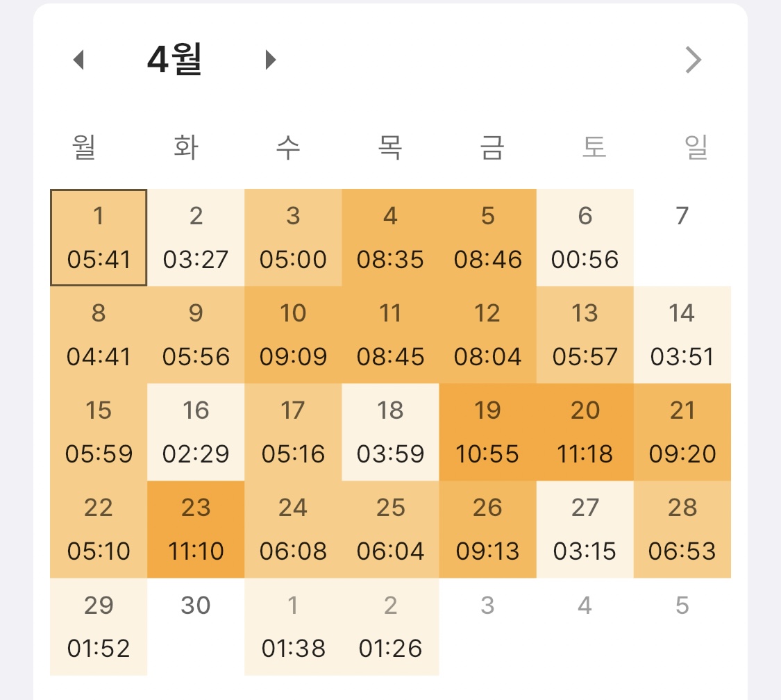Select April 12 showing 08:04
Viewport: 781px width, 700px height.
(x=487, y=335)
